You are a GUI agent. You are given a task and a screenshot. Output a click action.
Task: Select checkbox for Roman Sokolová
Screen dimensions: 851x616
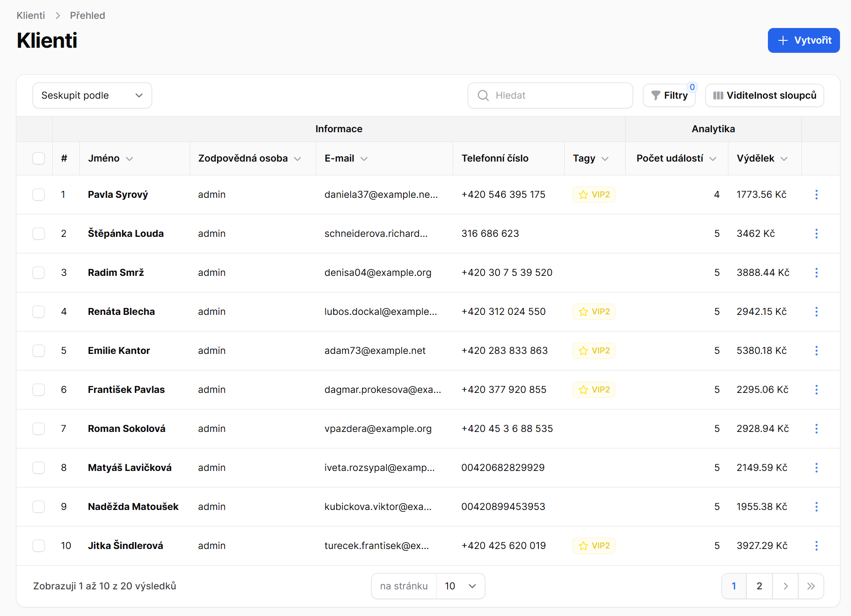39,429
